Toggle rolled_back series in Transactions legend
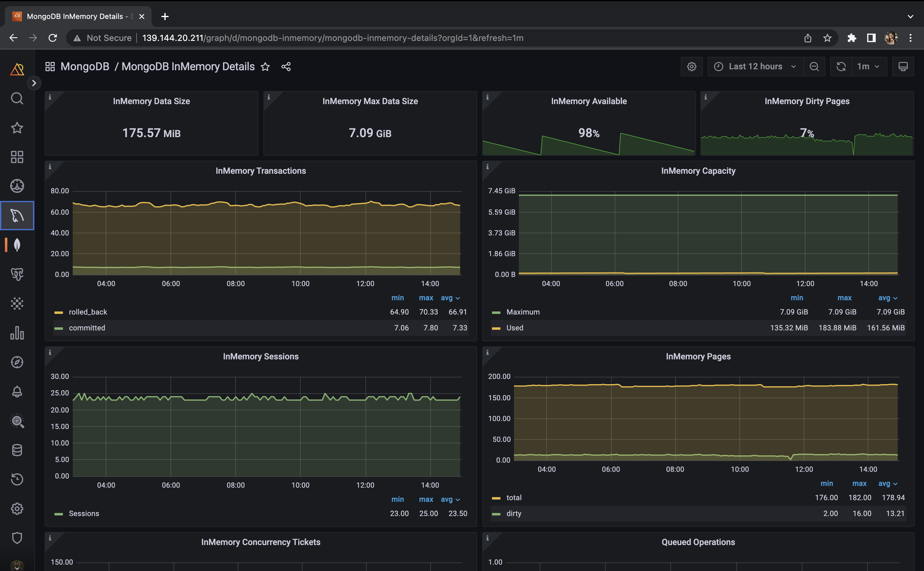 click(88, 312)
